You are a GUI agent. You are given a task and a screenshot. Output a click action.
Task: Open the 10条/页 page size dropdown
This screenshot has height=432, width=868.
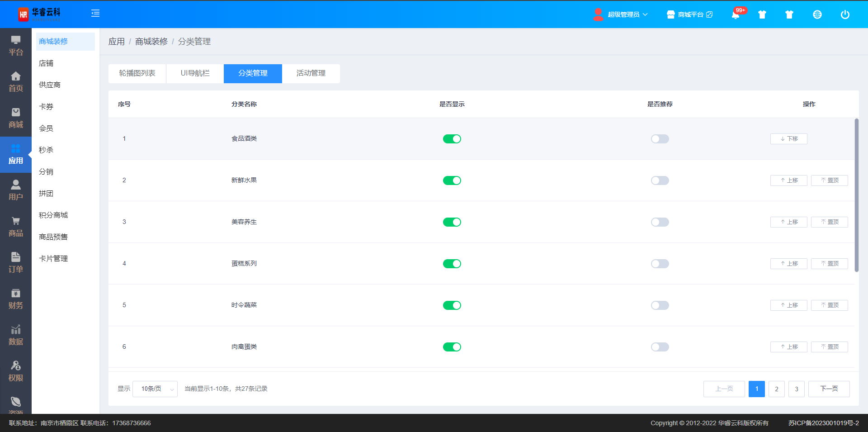click(x=155, y=389)
